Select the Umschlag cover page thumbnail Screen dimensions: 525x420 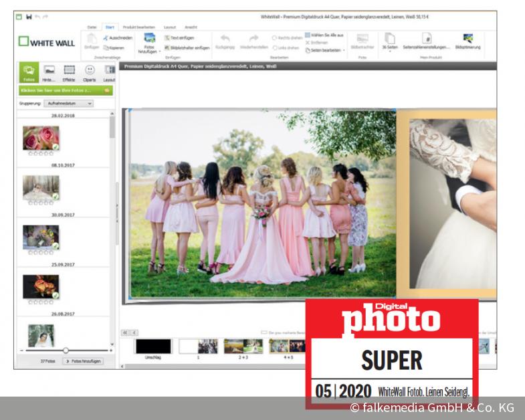click(x=152, y=346)
